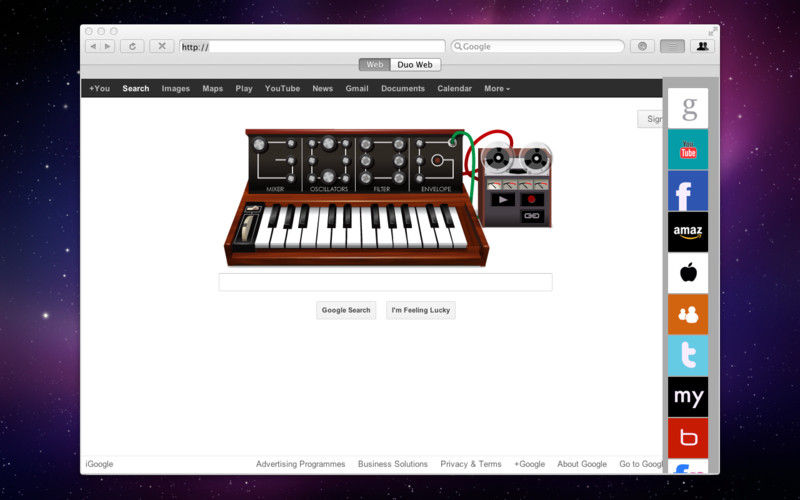Image resolution: width=800 pixels, height=500 pixels.
Task: Stop loading with the X toolbar button
Action: point(162,46)
